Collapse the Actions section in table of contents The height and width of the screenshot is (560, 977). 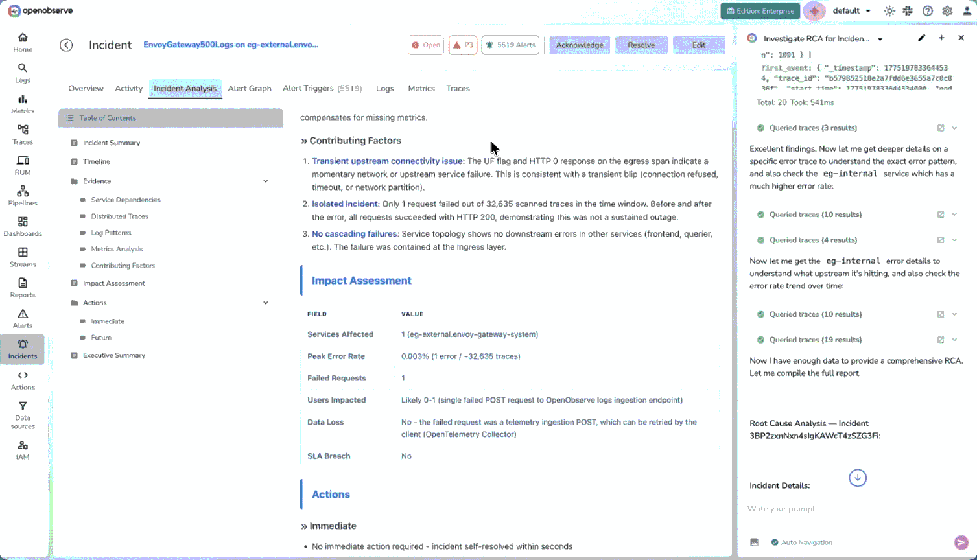click(x=266, y=303)
